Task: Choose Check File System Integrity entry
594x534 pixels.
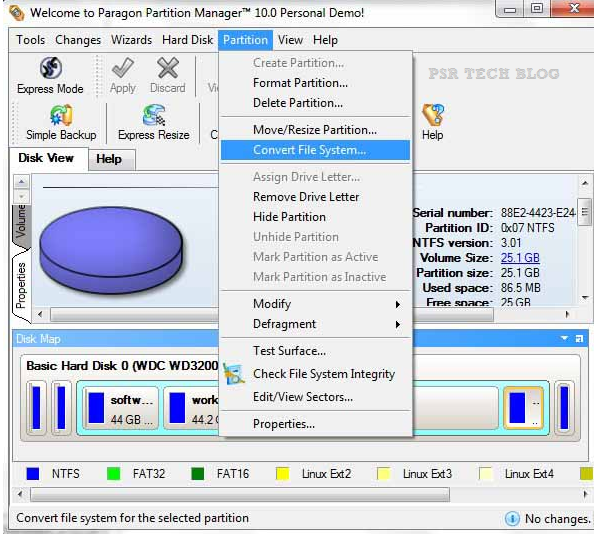Action: [315, 374]
